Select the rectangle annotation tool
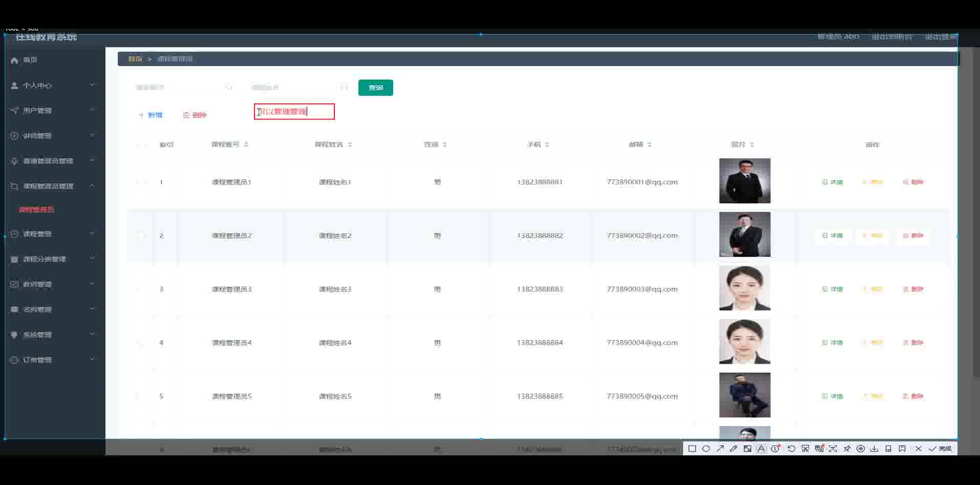Viewport: 980px width, 485px height. pyautogui.click(x=692, y=449)
